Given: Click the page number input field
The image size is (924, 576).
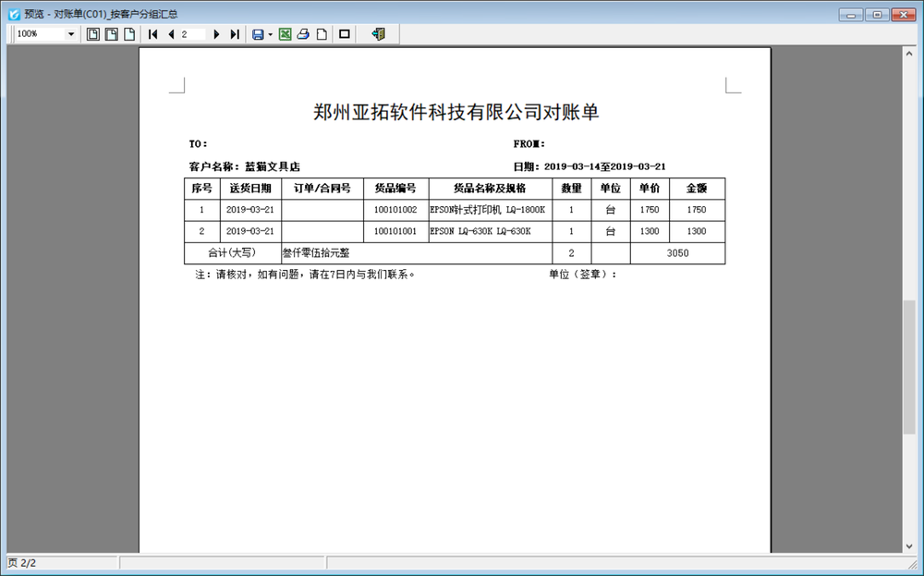Looking at the screenshot, I should (192, 34).
